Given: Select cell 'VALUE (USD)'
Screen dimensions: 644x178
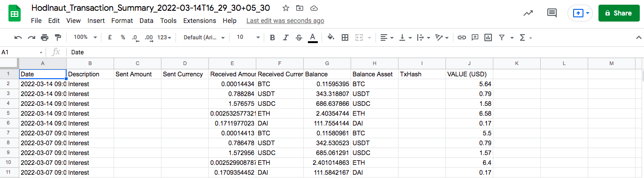Looking at the screenshot, I should click(x=469, y=74).
